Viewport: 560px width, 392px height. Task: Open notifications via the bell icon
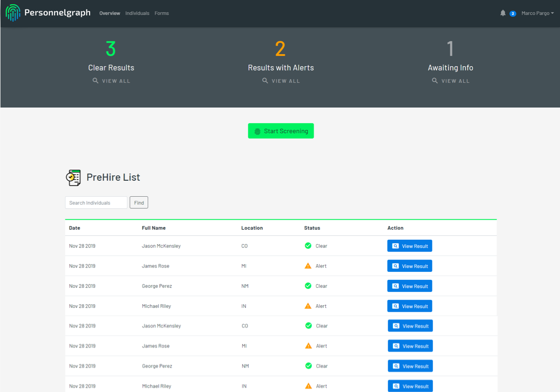click(x=503, y=13)
